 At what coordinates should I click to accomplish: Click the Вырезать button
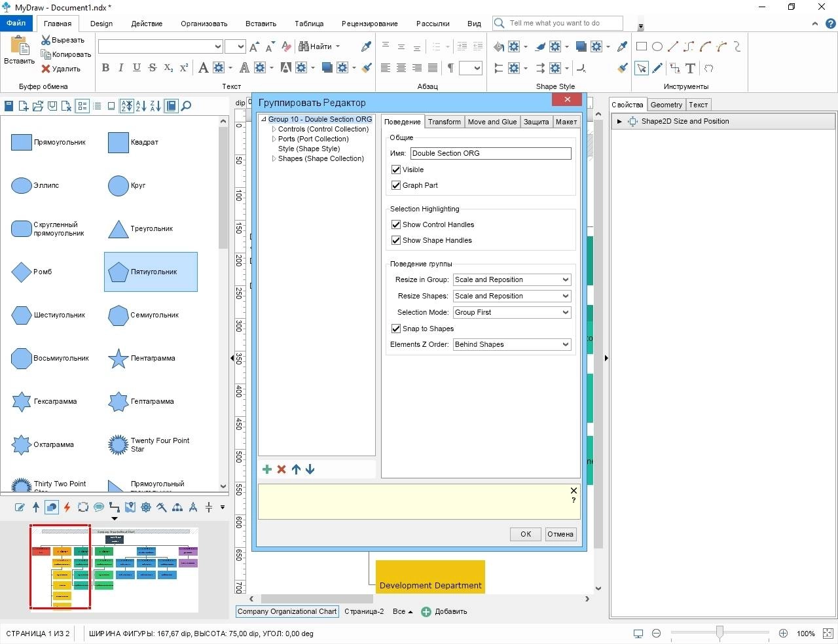[63, 40]
